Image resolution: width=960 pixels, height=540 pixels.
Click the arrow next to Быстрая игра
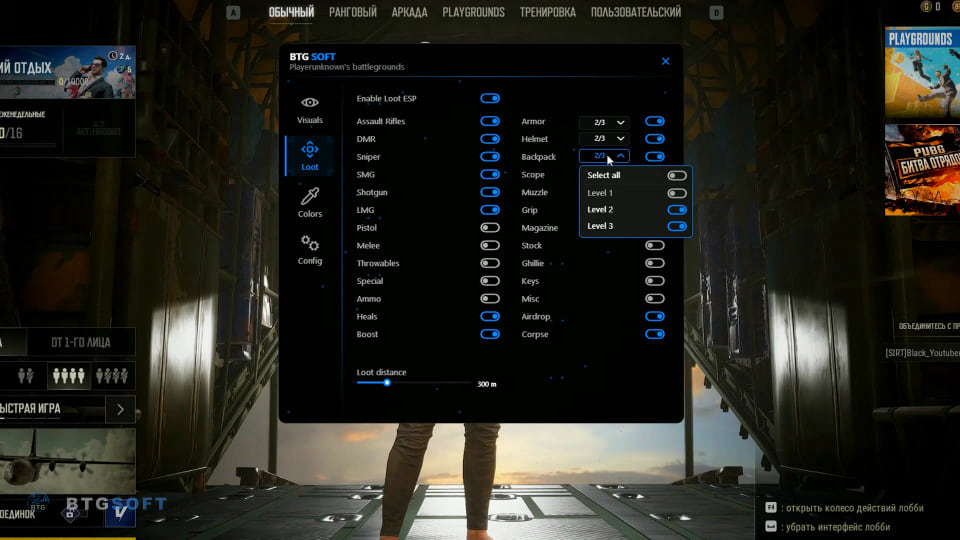[x=121, y=409]
